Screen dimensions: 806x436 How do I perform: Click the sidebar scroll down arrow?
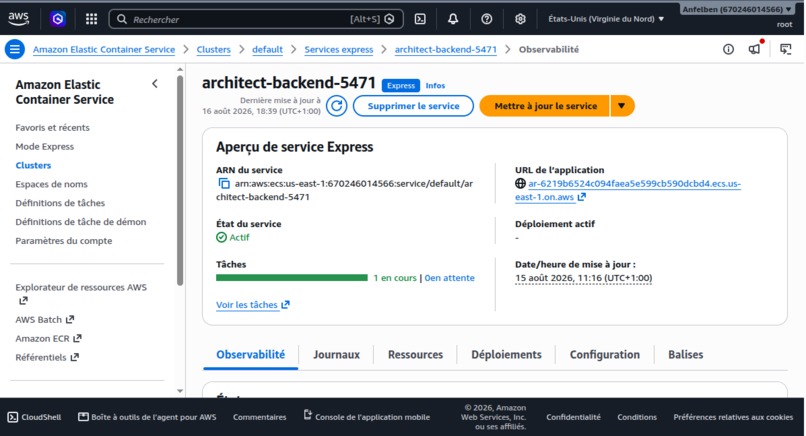click(x=180, y=391)
